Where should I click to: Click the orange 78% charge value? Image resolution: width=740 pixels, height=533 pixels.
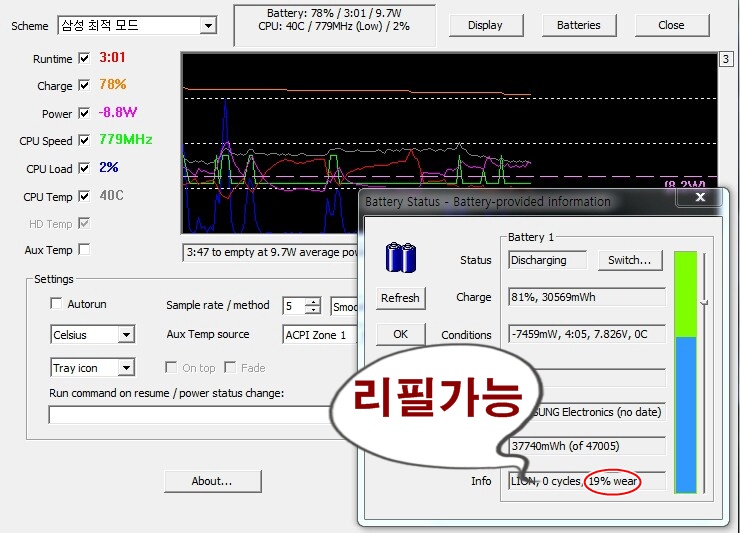[x=113, y=85]
